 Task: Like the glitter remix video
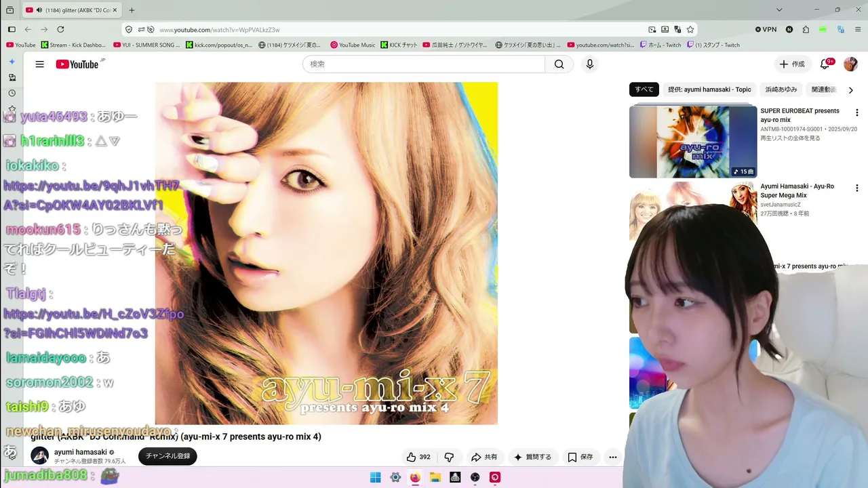pos(418,457)
